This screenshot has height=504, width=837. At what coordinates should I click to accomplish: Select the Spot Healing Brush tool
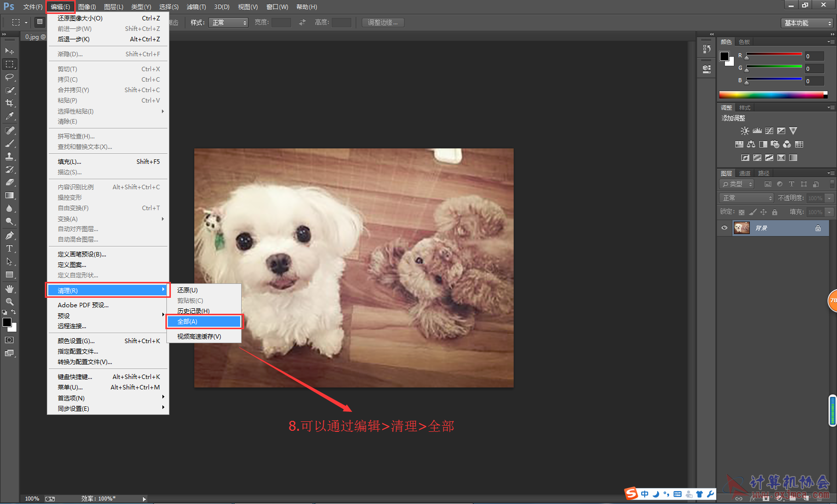(9, 130)
